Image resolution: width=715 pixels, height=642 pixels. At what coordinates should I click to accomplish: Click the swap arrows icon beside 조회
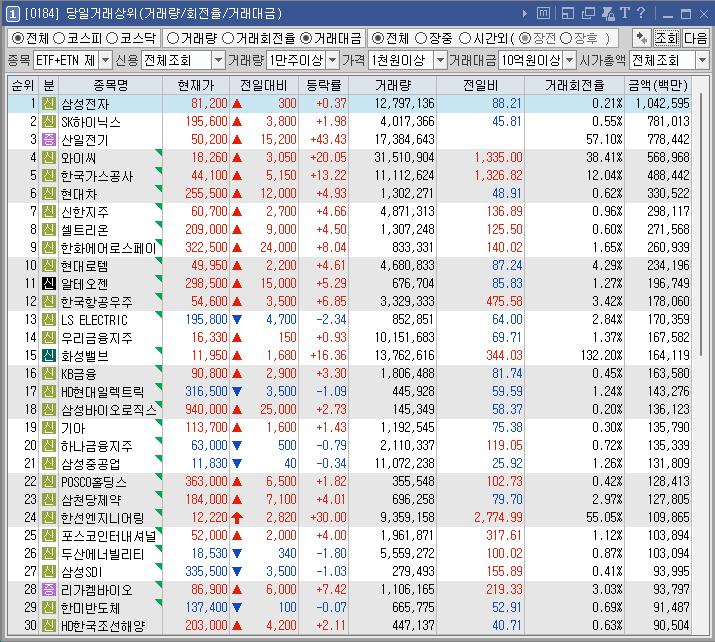[x=642, y=38]
